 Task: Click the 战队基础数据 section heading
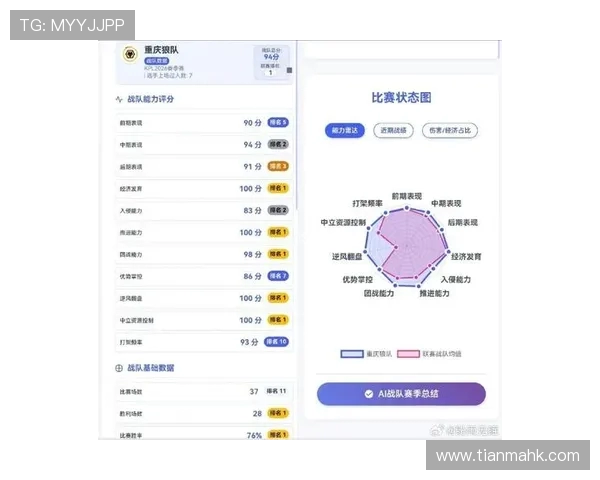pos(150,368)
